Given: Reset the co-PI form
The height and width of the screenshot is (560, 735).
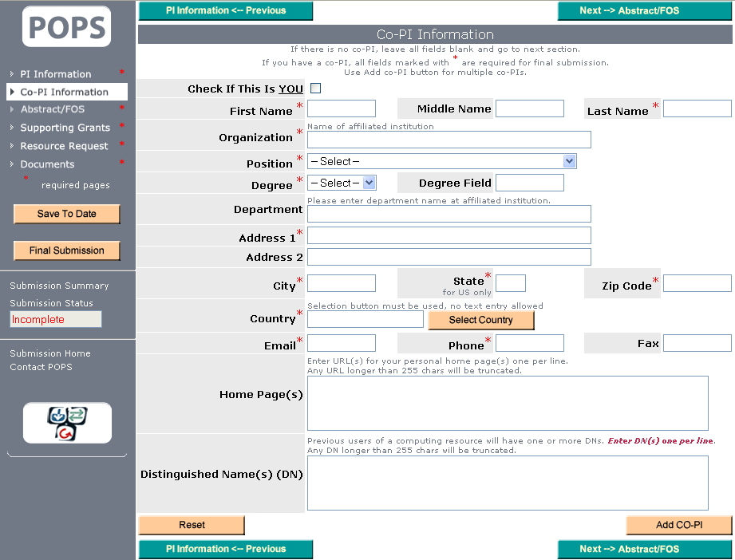Looking at the screenshot, I should click(192, 525).
